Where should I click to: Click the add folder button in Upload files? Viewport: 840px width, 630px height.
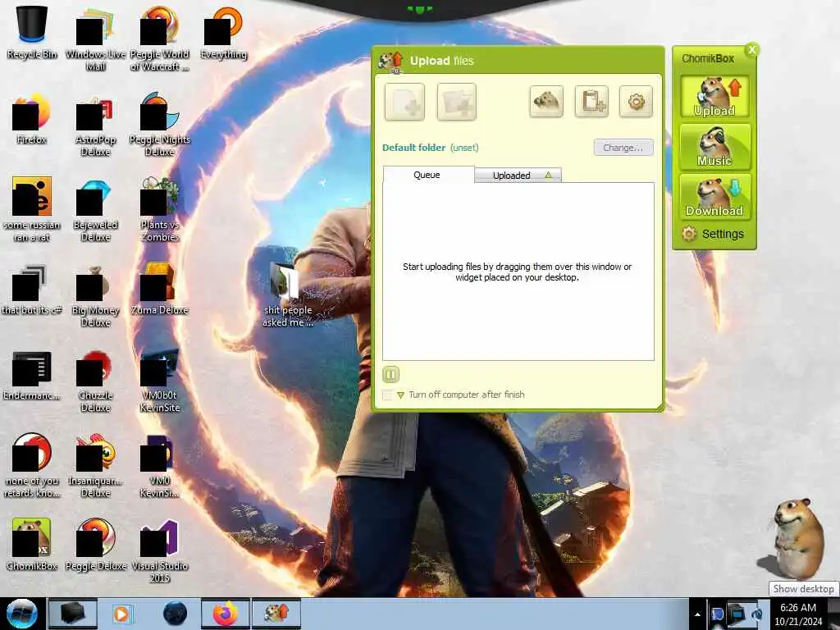tap(456, 102)
